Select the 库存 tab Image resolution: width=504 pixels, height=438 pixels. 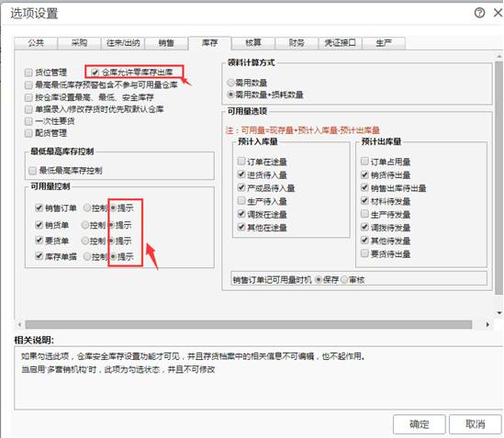tap(209, 43)
